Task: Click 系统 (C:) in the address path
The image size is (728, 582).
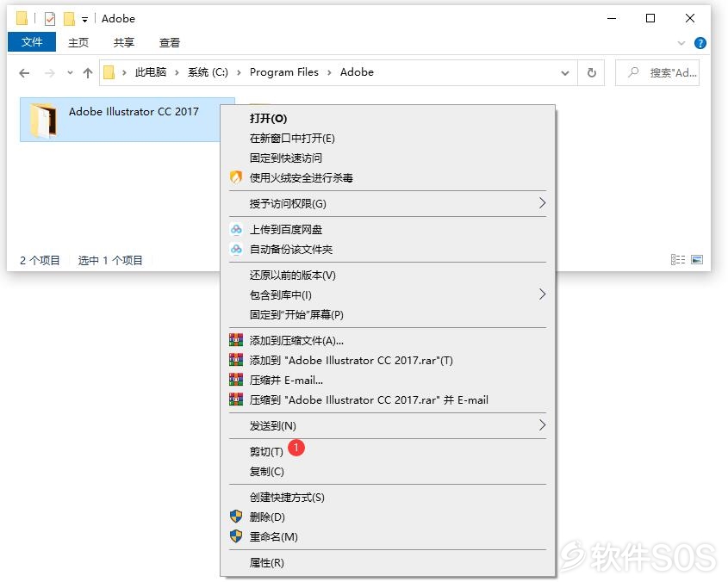Action: point(208,72)
